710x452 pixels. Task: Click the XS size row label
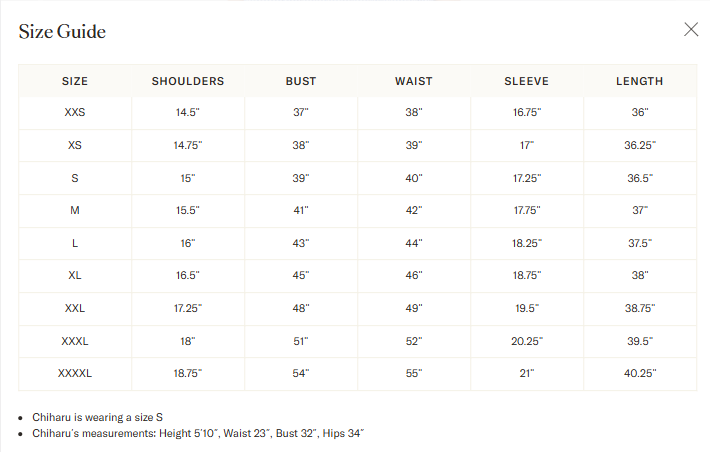(75, 146)
